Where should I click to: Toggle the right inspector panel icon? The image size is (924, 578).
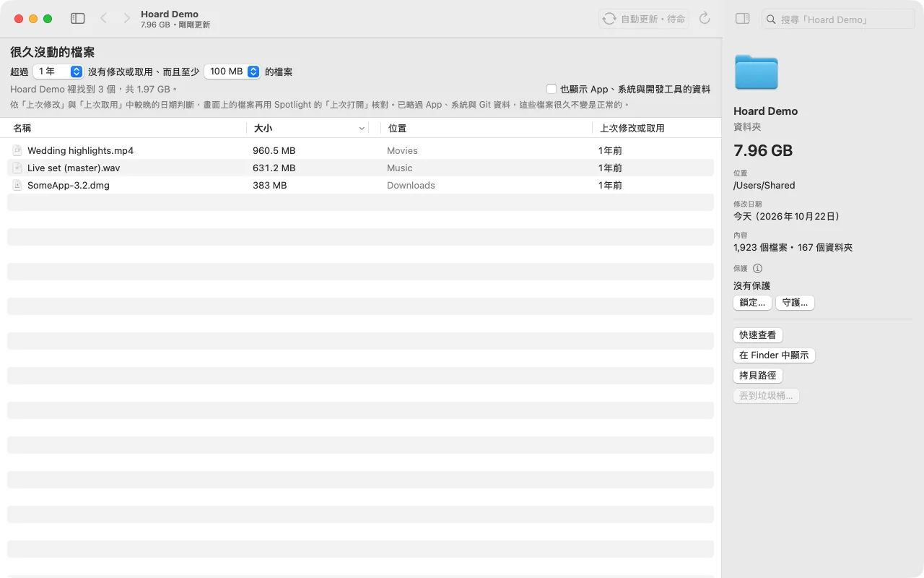coord(742,19)
